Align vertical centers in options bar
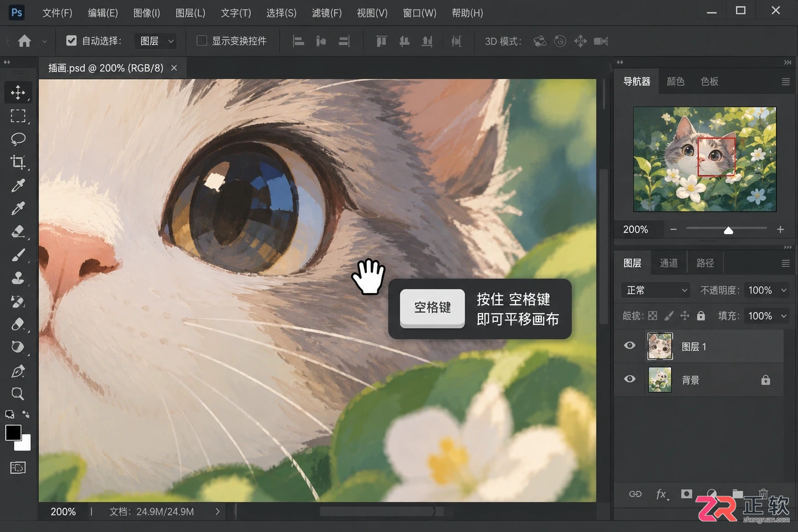This screenshot has height=532, width=798. point(405,41)
